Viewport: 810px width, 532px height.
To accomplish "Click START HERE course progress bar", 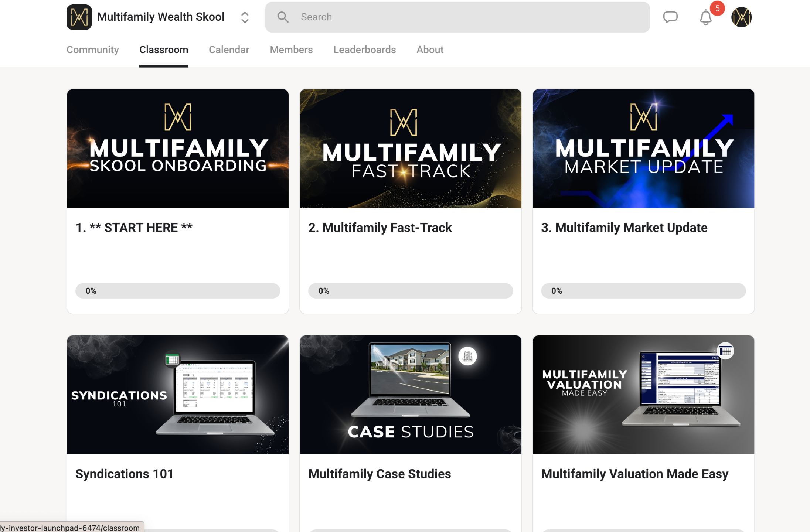I will tap(178, 291).
